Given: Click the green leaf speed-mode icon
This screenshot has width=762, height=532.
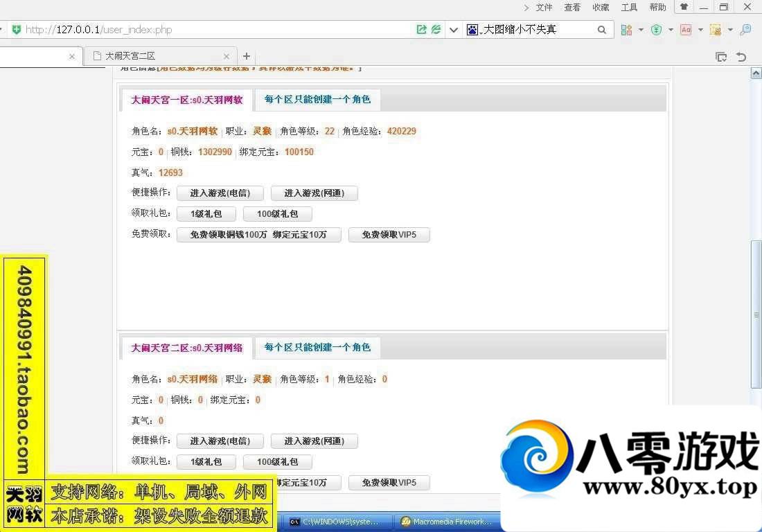Looking at the screenshot, I should click(x=436, y=30).
